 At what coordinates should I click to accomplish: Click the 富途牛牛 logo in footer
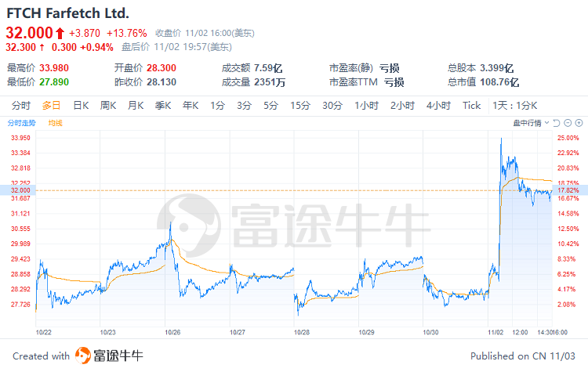[109, 356]
